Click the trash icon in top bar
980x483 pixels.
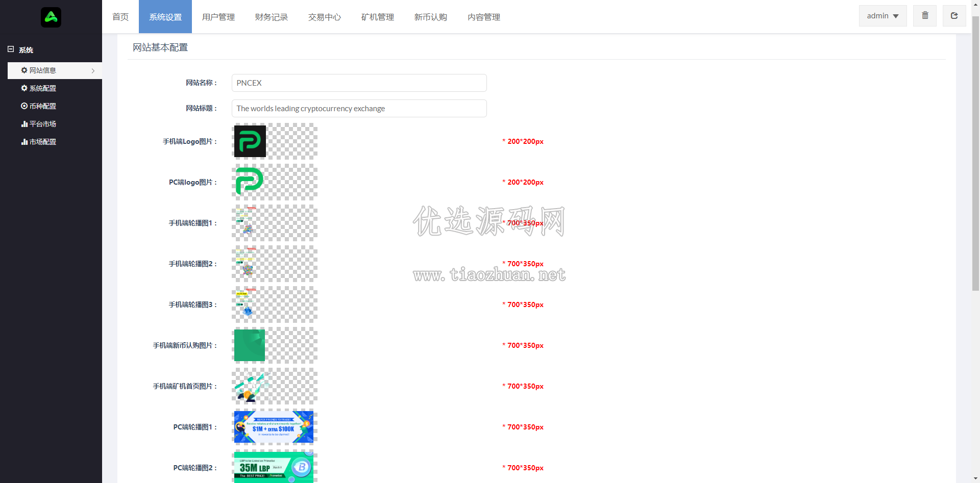925,16
